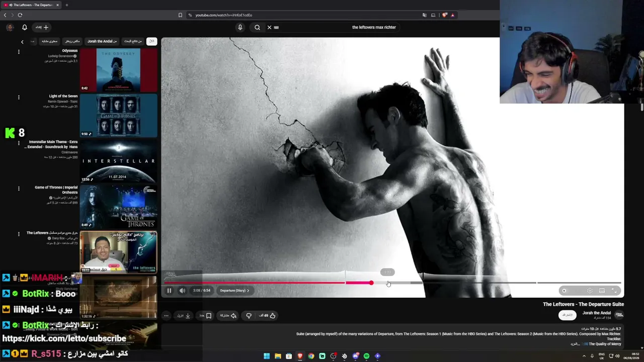The height and width of the screenshot is (362, 644).
Task: Open the Light of the Seven thumbnail
Action: [x=119, y=115]
